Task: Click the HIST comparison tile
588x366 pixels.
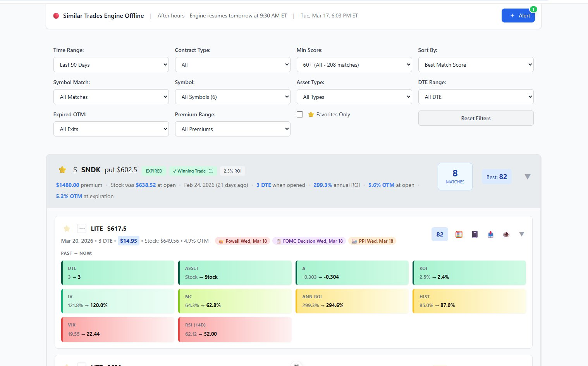Action: point(469,301)
